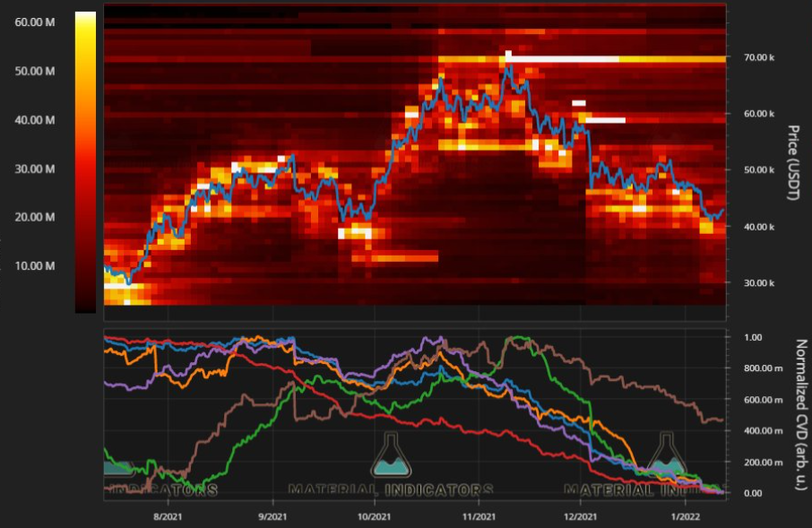Image resolution: width=812 pixels, height=528 pixels.
Task: Click the long white liquidity bar at 70k
Action: click(x=565, y=58)
